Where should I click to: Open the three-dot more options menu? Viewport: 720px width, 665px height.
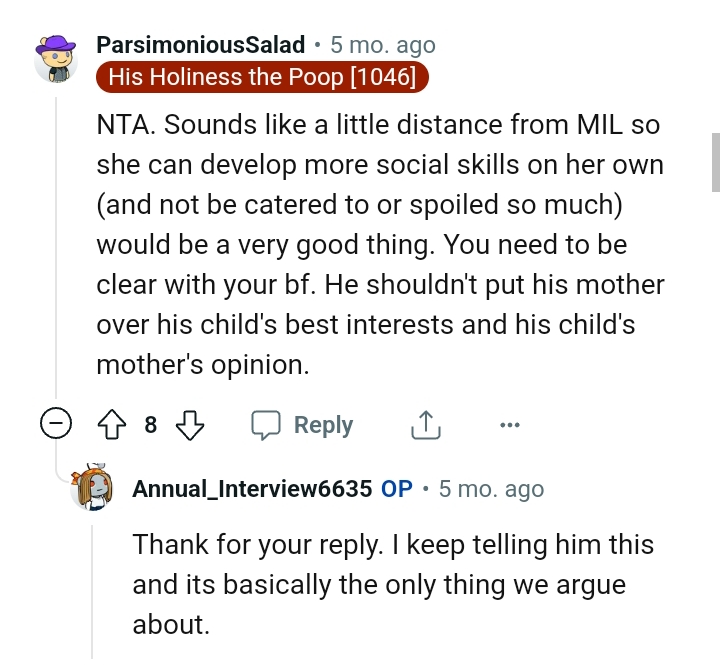[x=510, y=426]
